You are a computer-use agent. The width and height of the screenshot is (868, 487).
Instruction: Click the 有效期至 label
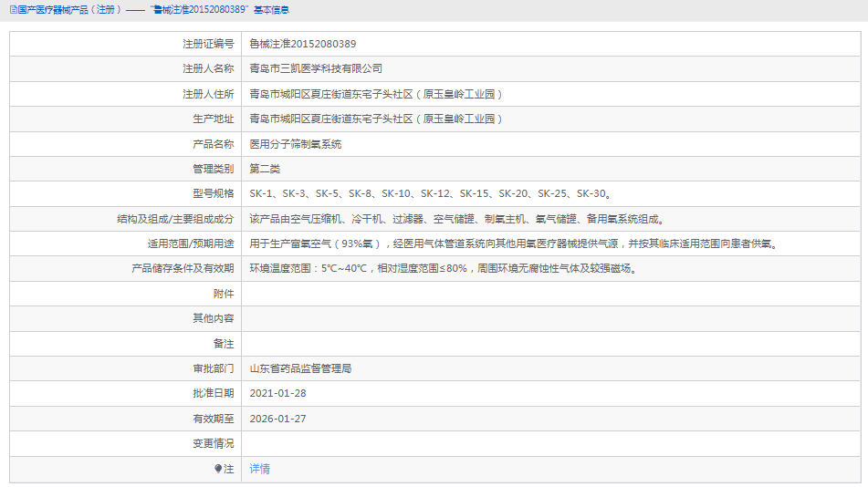[x=214, y=419]
